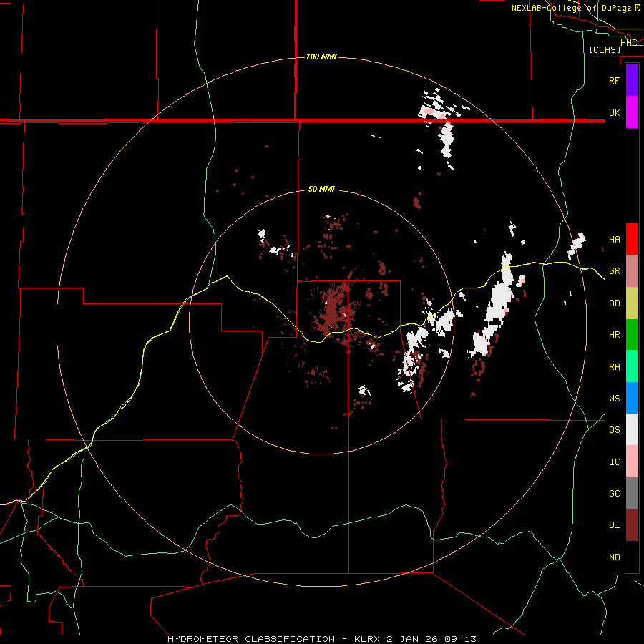Click the GC legend label
644x644 pixels.
(615, 494)
